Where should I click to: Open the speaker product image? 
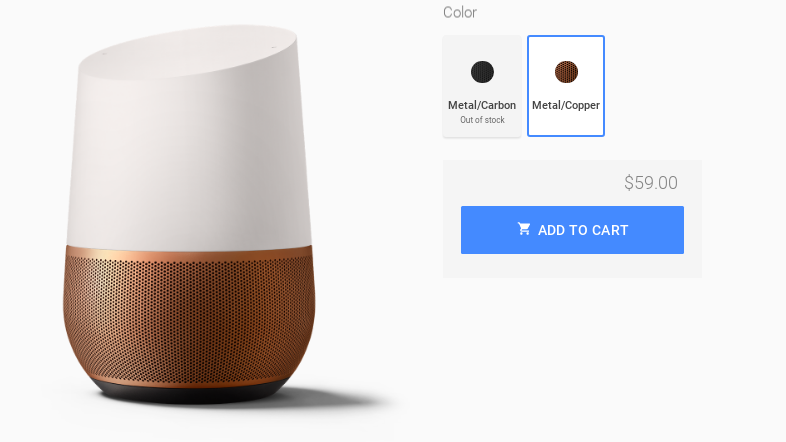pyautogui.click(x=189, y=214)
